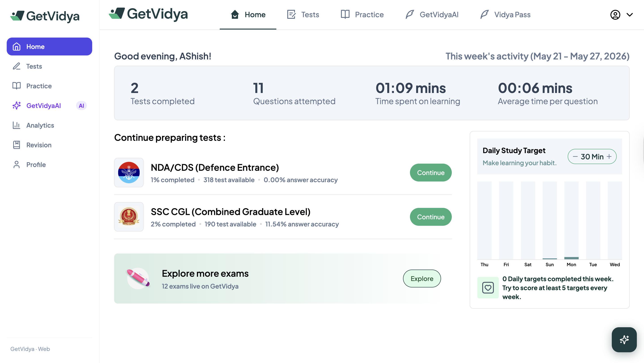This screenshot has width=644, height=363.
Task: Click the Revision bookmark icon
Action: click(17, 145)
